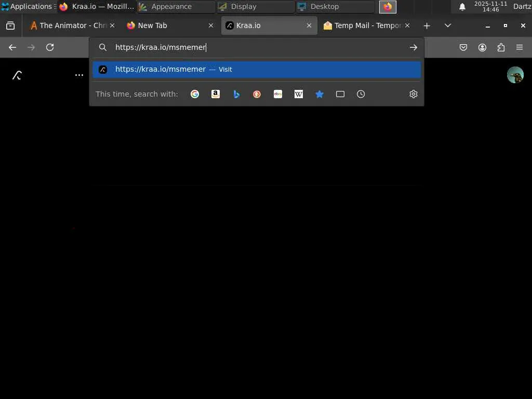532x399 pixels.
Task: Reload the current page
Action: point(50,47)
